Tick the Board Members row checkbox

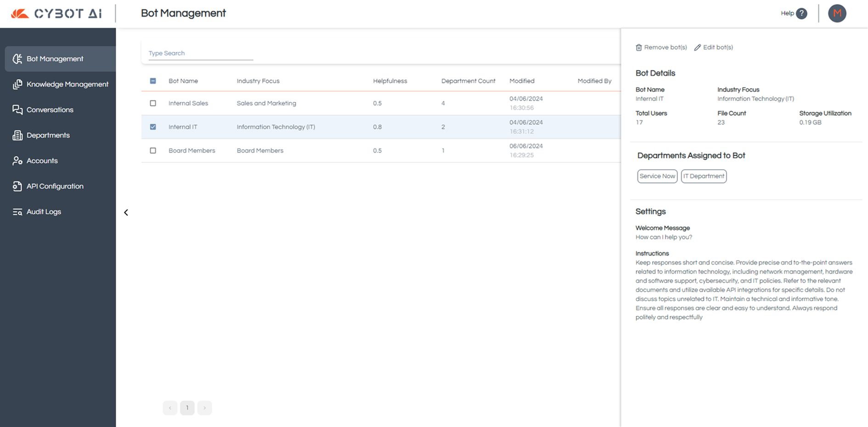coord(153,151)
